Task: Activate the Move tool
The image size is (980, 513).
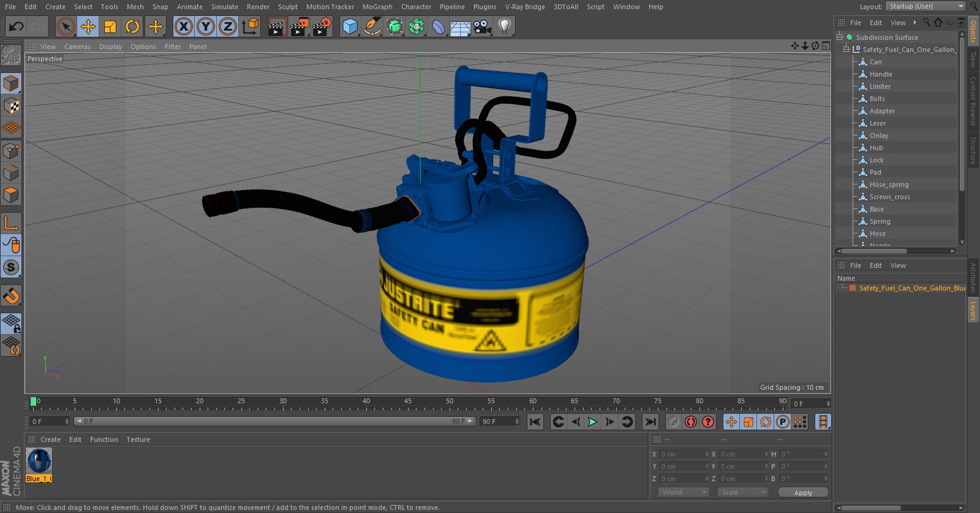Action: pyautogui.click(x=88, y=26)
